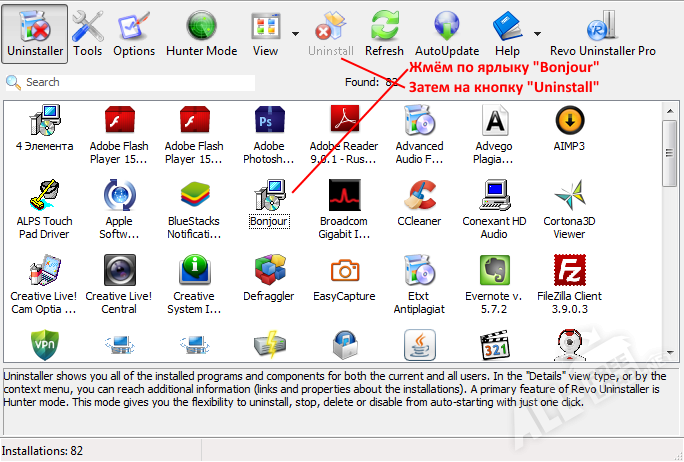The width and height of the screenshot is (684, 462).
Task: Activate Hunter Mode
Action: 202,33
